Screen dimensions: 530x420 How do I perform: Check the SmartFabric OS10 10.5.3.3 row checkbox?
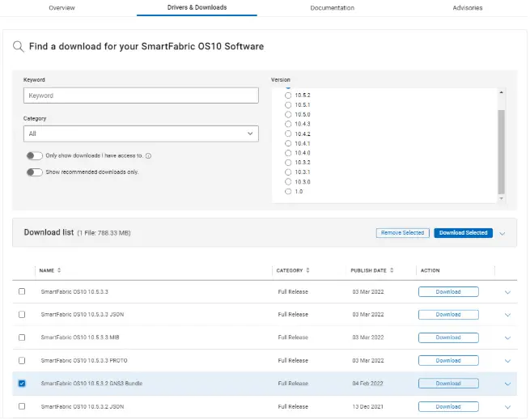point(22,291)
